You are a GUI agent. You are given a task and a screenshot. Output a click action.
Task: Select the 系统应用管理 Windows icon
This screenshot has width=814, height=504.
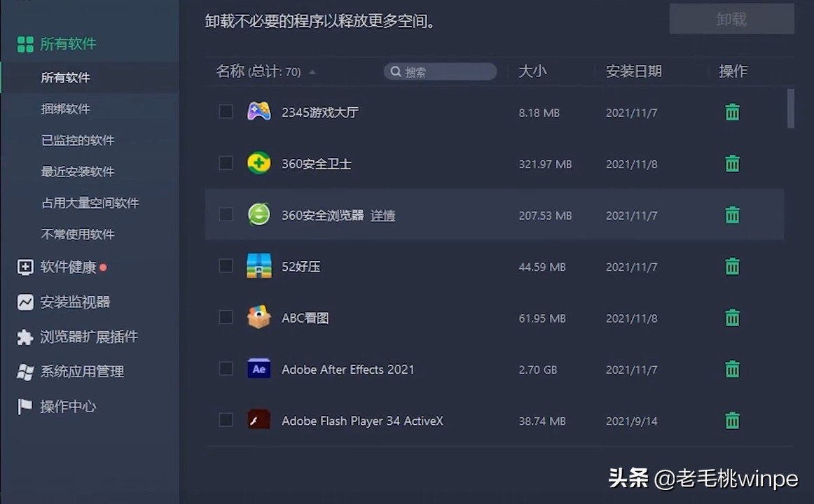click(x=24, y=372)
